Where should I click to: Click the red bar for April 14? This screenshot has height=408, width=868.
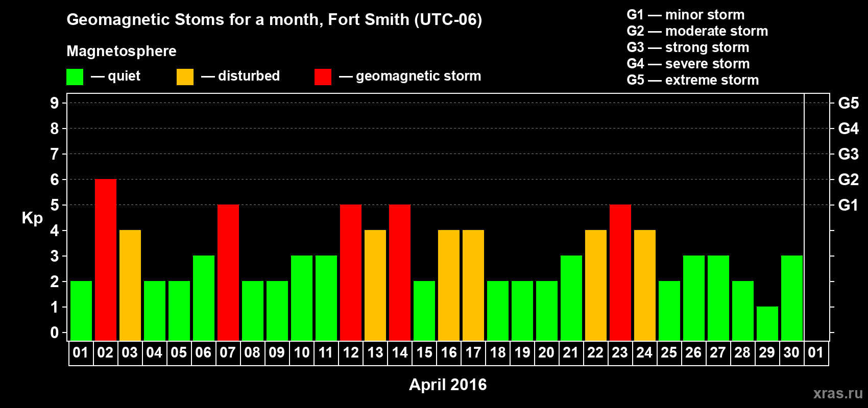click(400, 273)
